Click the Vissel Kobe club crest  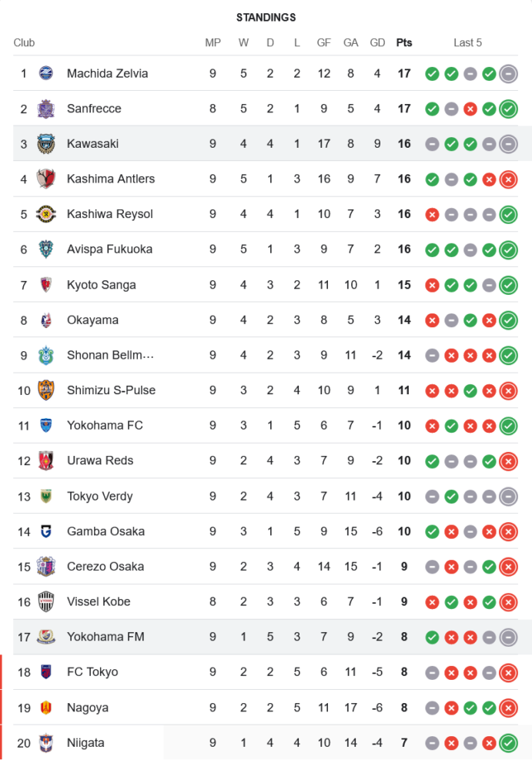pyautogui.click(x=46, y=602)
